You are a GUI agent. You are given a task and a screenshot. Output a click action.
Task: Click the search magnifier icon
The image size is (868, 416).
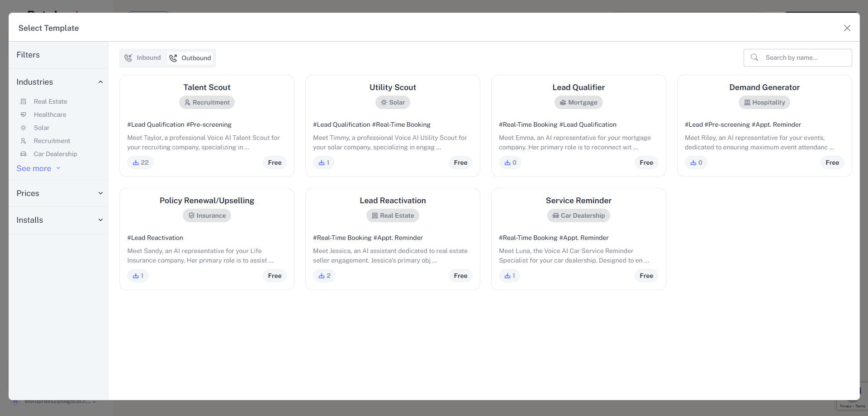(754, 57)
